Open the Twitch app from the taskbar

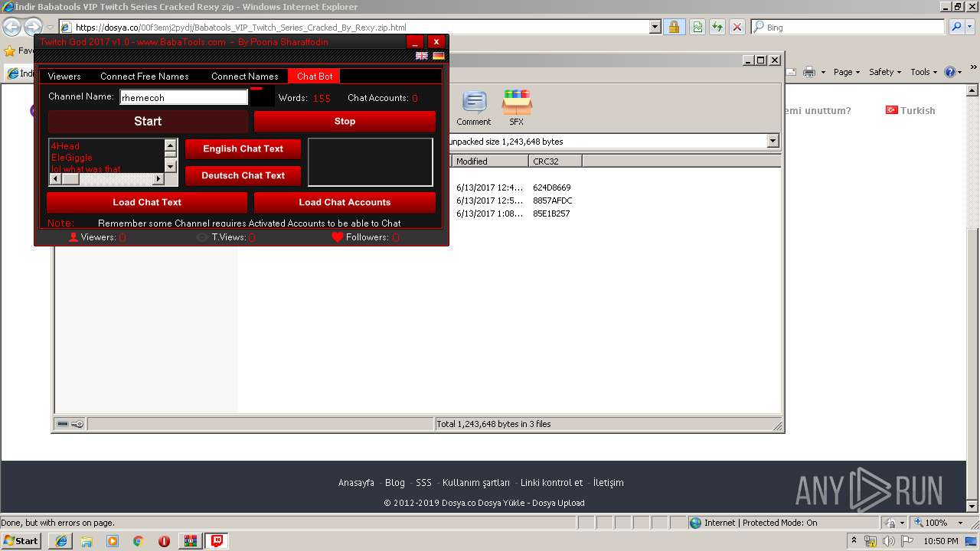(217, 541)
